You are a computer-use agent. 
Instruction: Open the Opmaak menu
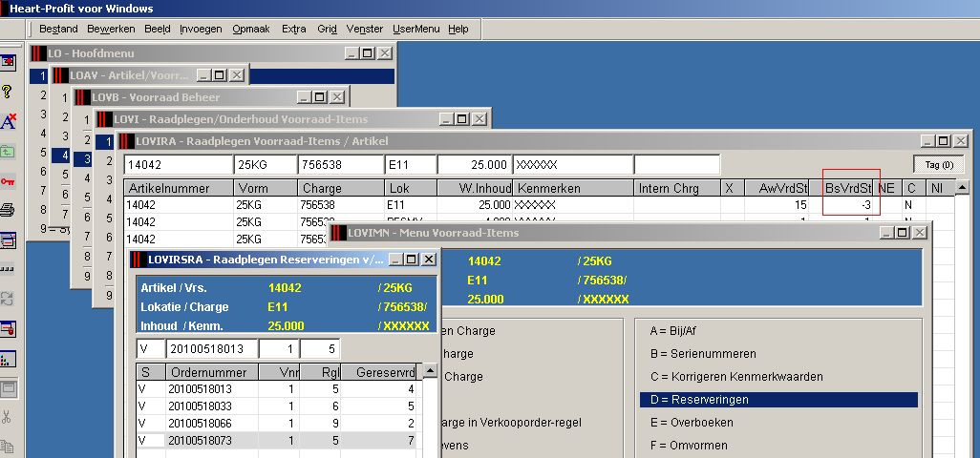(x=251, y=29)
